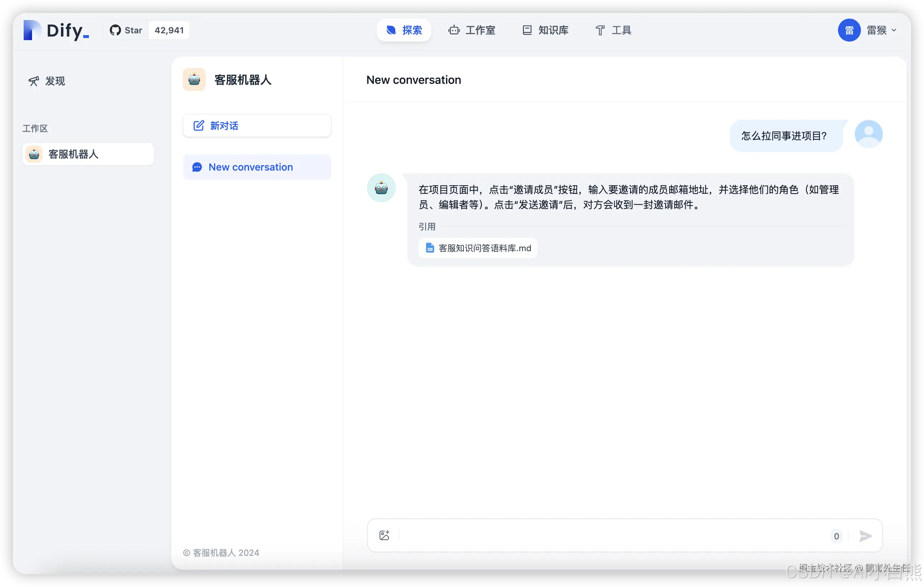Click the image upload icon

[x=384, y=536]
